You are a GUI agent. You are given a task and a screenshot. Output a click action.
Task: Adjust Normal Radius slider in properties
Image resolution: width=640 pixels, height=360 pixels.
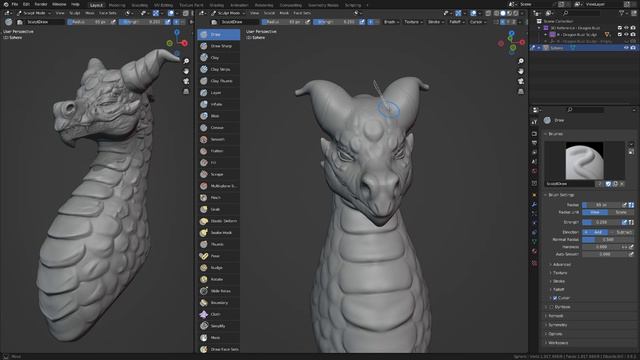[608, 240]
